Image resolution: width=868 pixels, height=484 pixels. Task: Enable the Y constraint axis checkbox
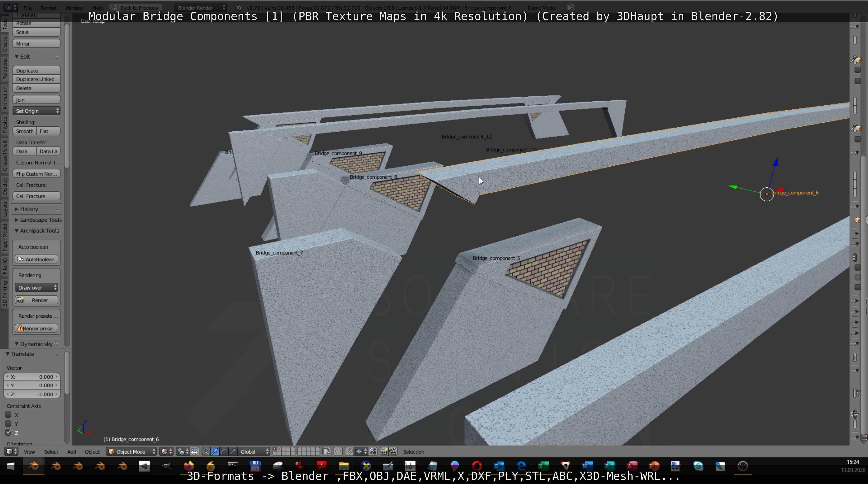pyautogui.click(x=8, y=423)
